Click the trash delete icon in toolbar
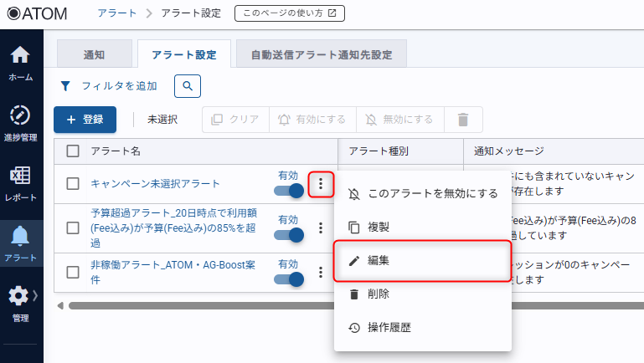This screenshot has width=644, height=363. coord(462,120)
